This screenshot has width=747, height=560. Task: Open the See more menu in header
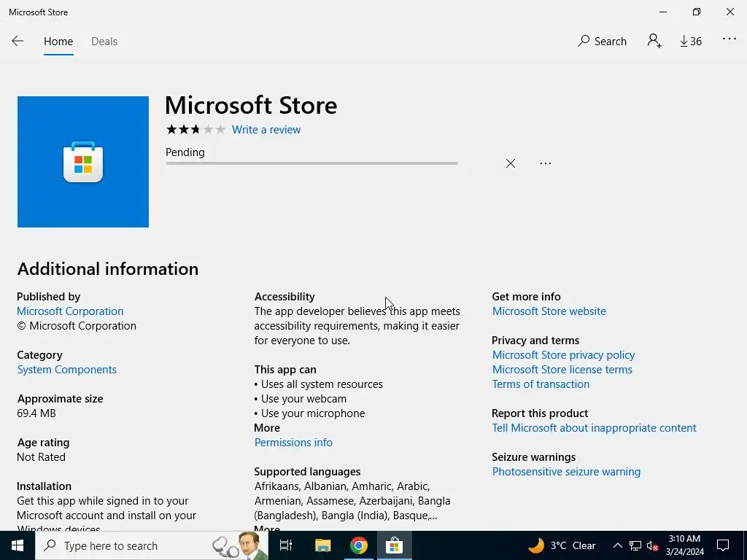click(729, 39)
